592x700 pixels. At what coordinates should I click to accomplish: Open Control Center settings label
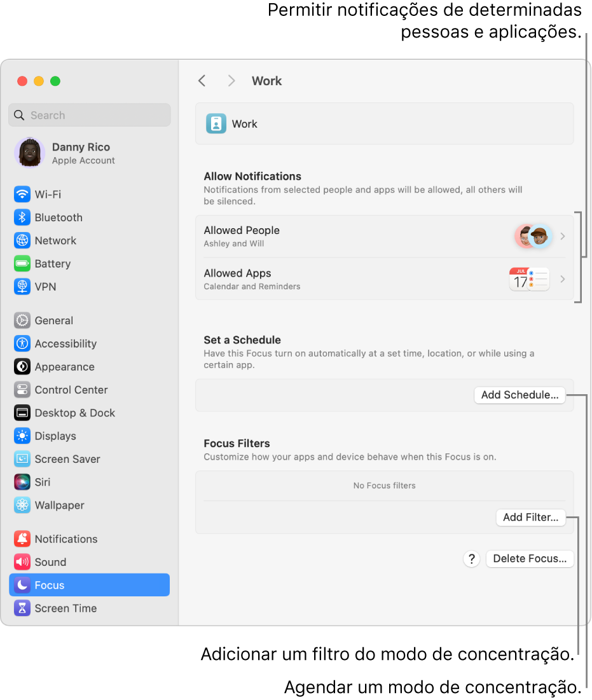click(71, 390)
